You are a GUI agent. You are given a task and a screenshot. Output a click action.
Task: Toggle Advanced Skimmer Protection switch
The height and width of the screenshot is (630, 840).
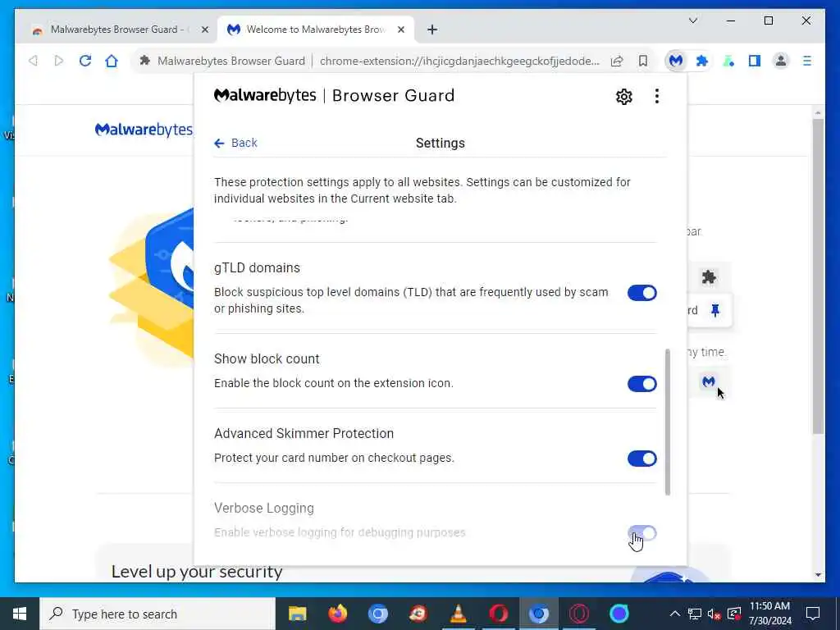(x=641, y=459)
